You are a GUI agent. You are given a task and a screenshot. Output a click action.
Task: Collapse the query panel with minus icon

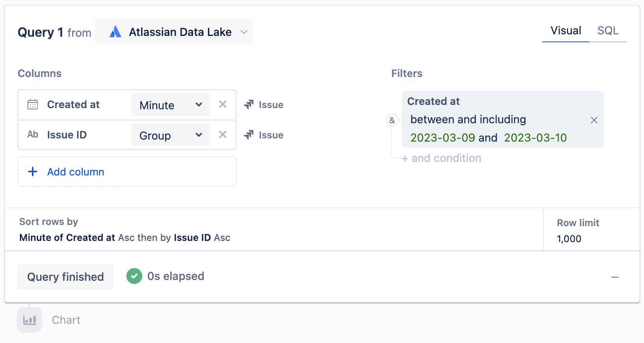click(x=615, y=277)
